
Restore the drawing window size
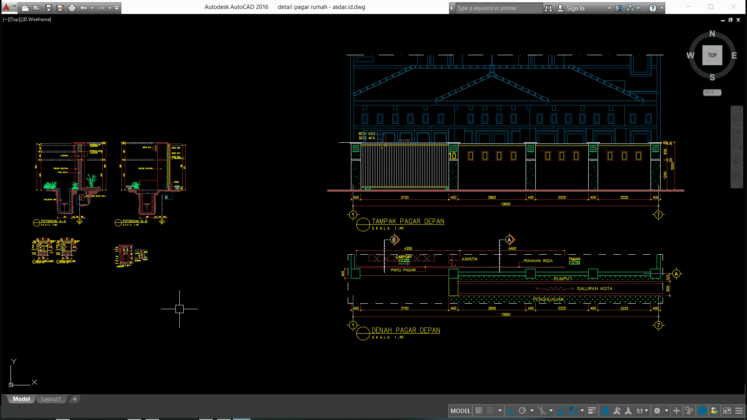(x=730, y=20)
